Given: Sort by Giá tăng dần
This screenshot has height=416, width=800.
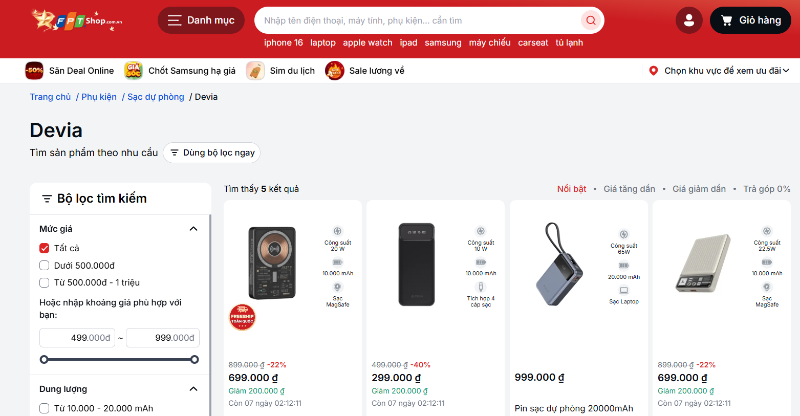Looking at the screenshot, I should pyautogui.click(x=629, y=189).
